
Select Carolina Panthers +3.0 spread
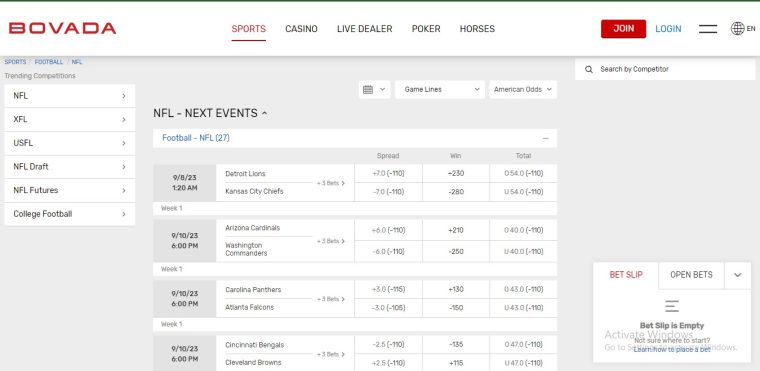(x=388, y=290)
